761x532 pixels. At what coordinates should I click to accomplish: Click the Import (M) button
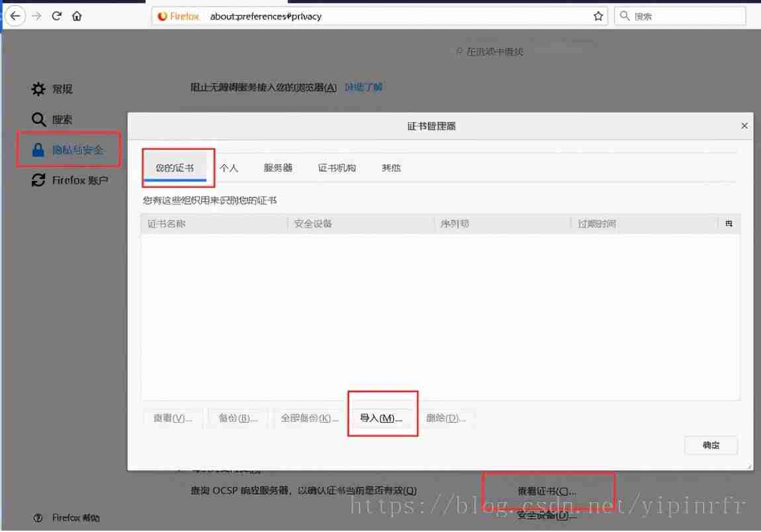coord(381,418)
